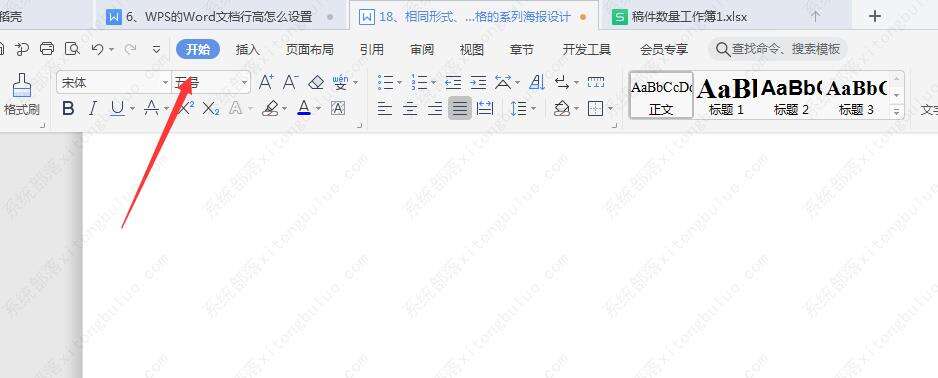Click the Undo arrow icon
The image size is (938, 378).
(x=98, y=49)
